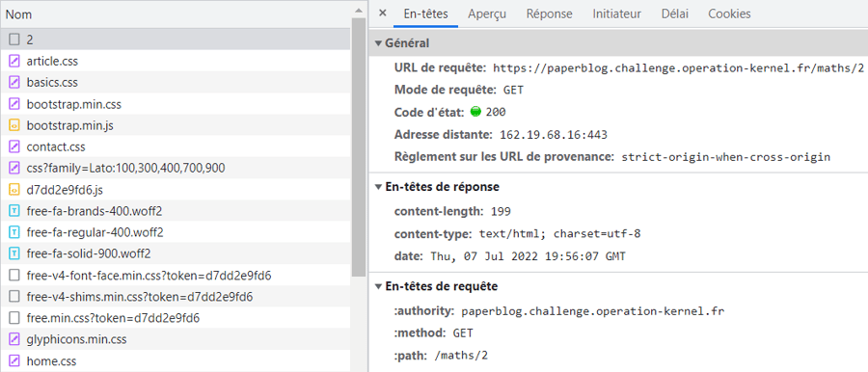Screen dimensions: 868x372
Task: Select the free.min.css?token=d7dd2e9fd6 request
Action: coord(176,318)
